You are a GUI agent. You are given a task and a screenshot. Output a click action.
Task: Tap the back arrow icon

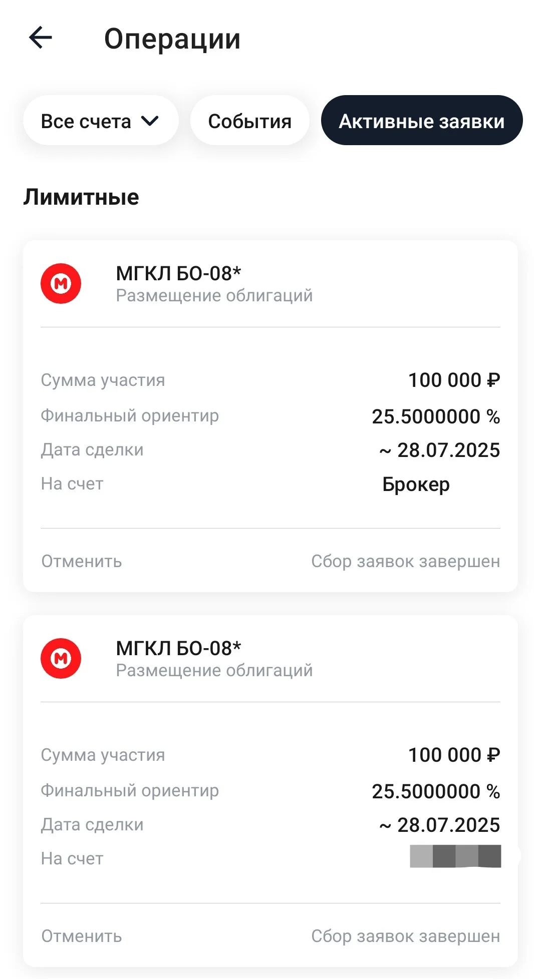(41, 38)
